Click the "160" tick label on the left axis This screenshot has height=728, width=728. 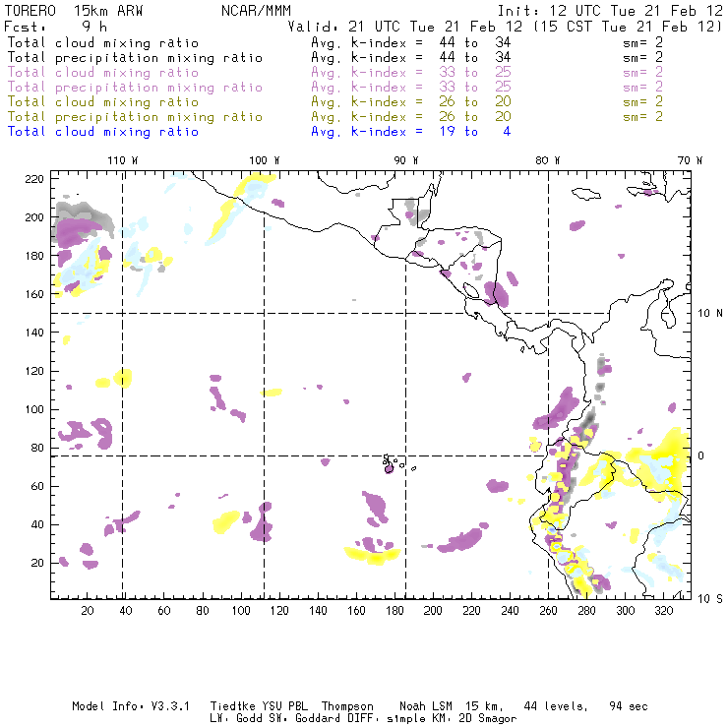click(x=34, y=294)
